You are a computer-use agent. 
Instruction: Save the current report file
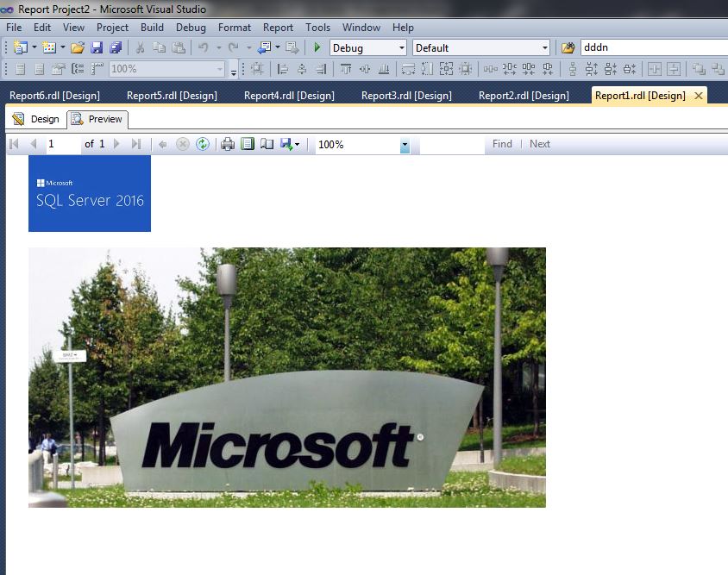click(97, 47)
